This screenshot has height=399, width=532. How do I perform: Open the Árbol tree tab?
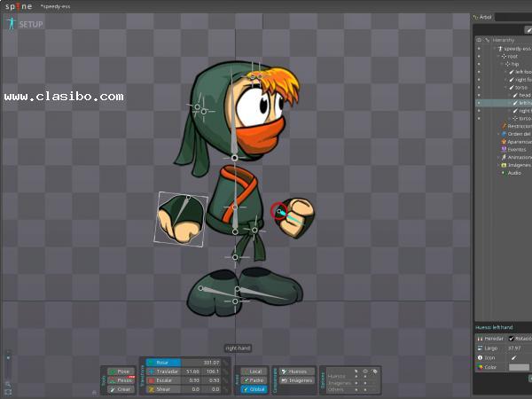482,17
